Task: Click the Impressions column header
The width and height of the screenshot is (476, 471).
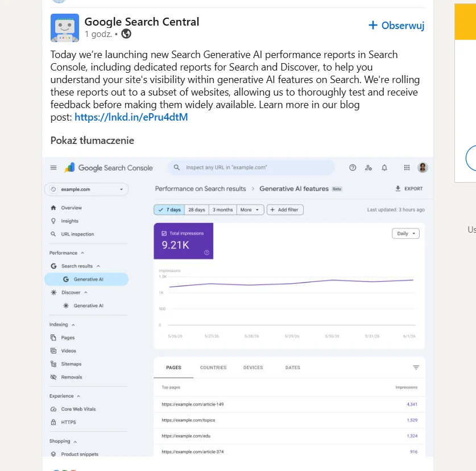Action: click(406, 387)
